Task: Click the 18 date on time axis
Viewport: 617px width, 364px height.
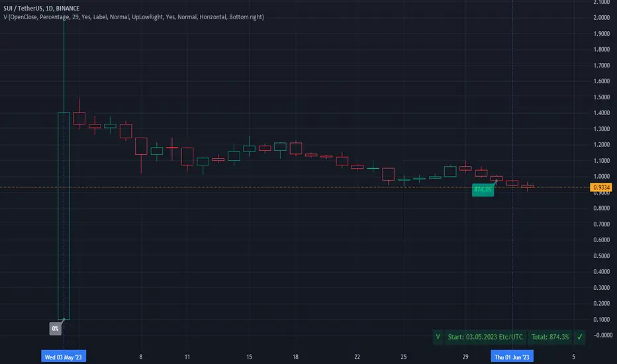Action: coord(295,357)
